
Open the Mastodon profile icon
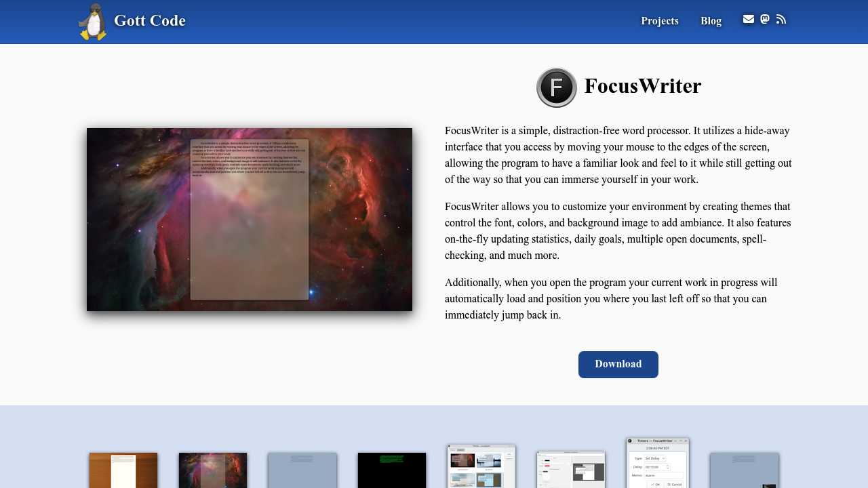click(765, 19)
